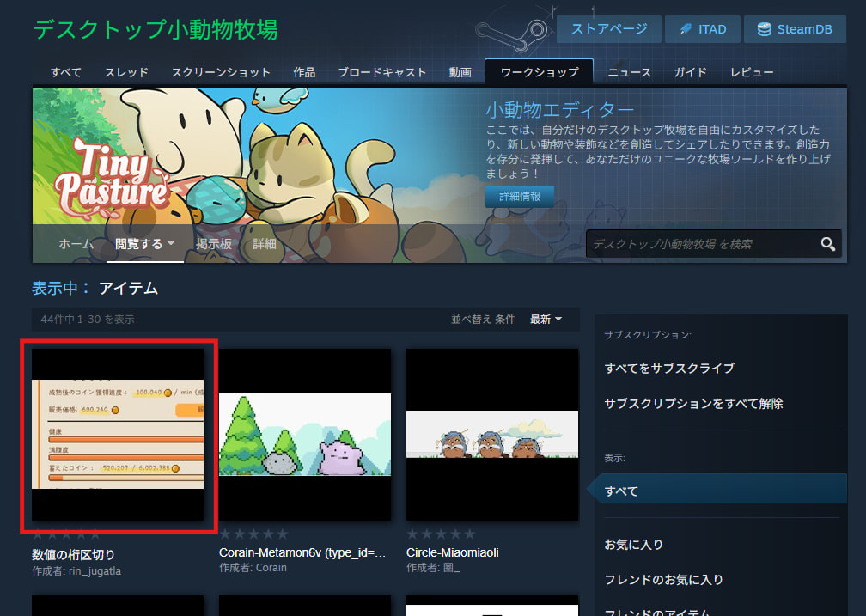Image resolution: width=866 pixels, height=616 pixels.
Task: Open author Corain profile
Action: pos(271,568)
